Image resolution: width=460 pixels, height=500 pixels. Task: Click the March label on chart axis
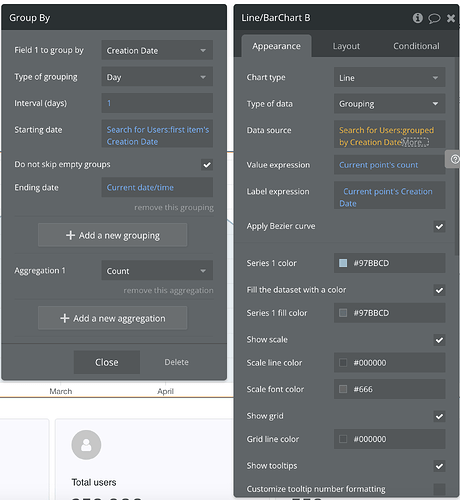pos(61,391)
